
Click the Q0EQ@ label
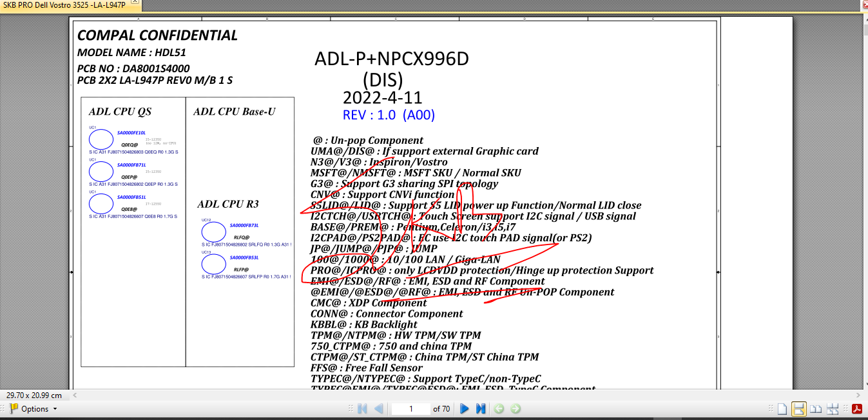coord(129,145)
